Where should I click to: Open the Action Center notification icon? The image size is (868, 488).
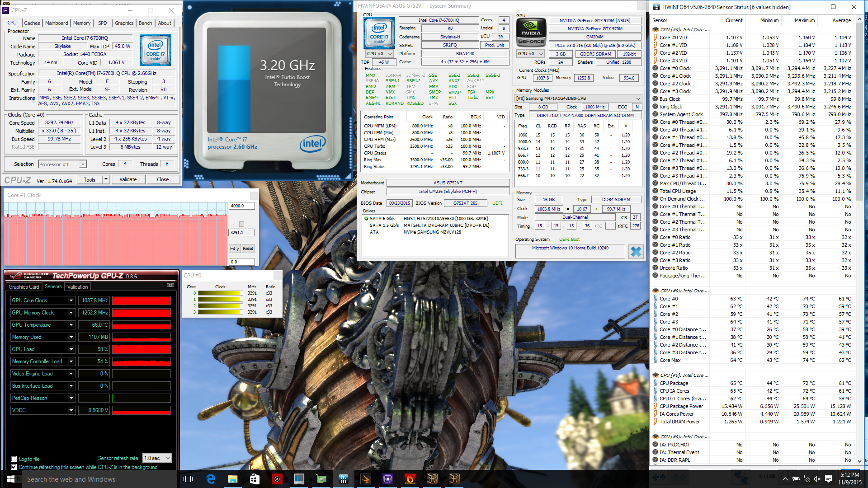point(829,479)
